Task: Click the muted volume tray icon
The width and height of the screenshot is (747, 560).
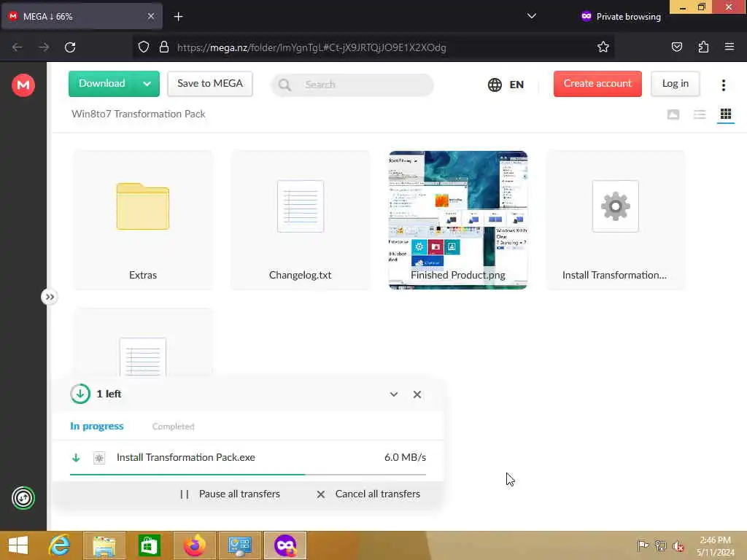Action: tap(678, 545)
